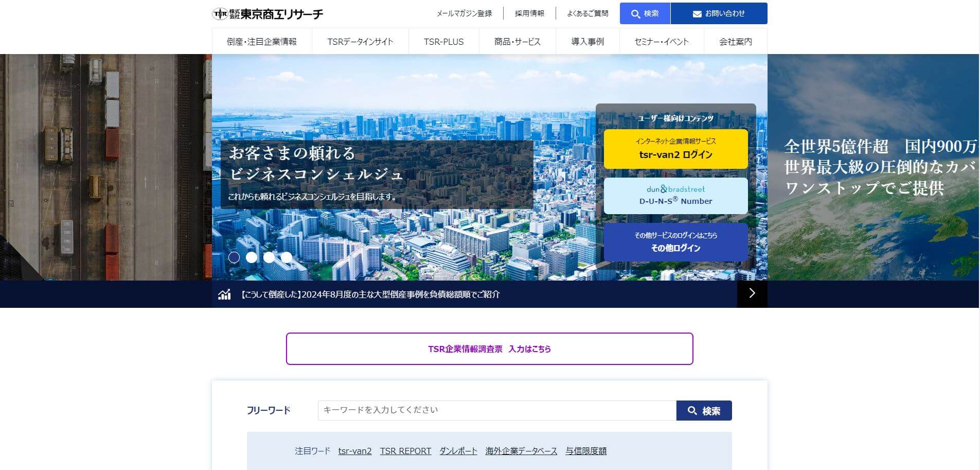The height and width of the screenshot is (470, 980).
Task: Open セミナー・イベント menu
Action: coord(662,42)
